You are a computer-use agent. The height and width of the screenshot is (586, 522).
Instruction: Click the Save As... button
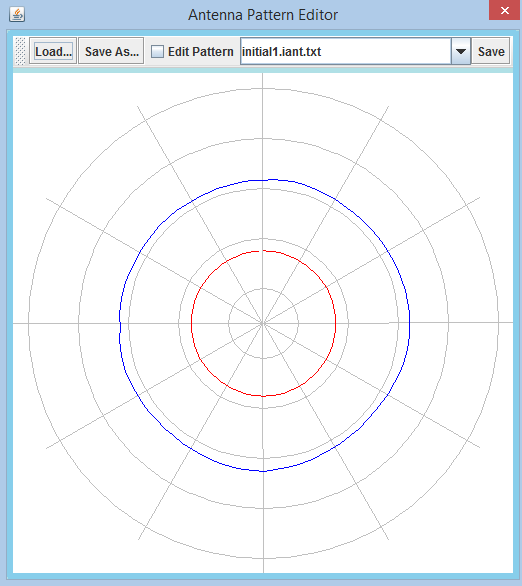pos(111,51)
